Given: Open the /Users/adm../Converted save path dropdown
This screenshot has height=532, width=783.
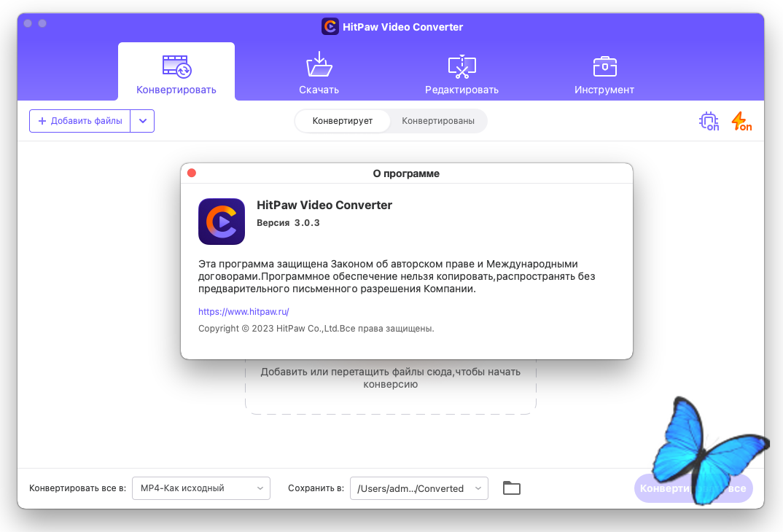Looking at the screenshot, I should coord(419,488).
